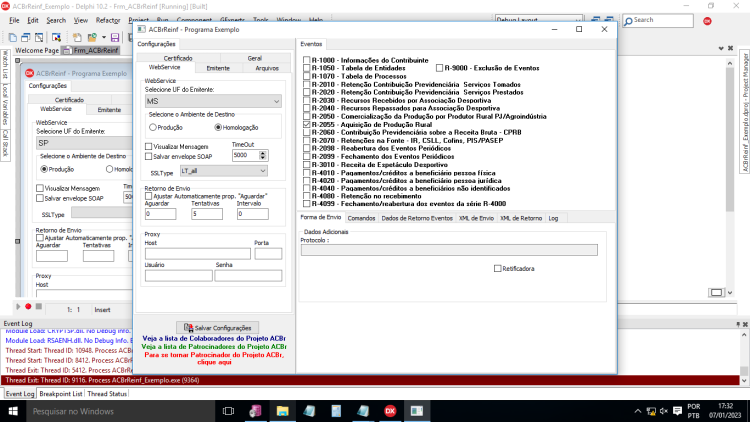Click the Open Project folder icon
750x422 pixels.
[x=92, y=37]
